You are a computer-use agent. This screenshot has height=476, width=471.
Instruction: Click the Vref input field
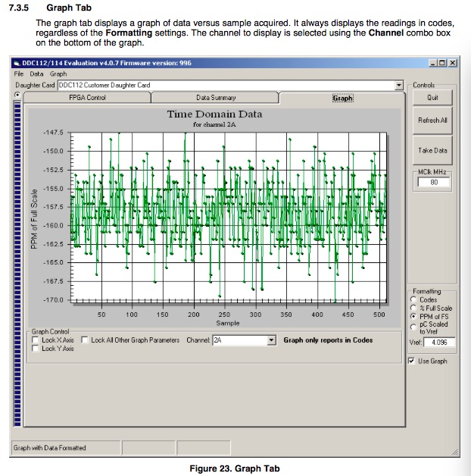coord(439,343)
